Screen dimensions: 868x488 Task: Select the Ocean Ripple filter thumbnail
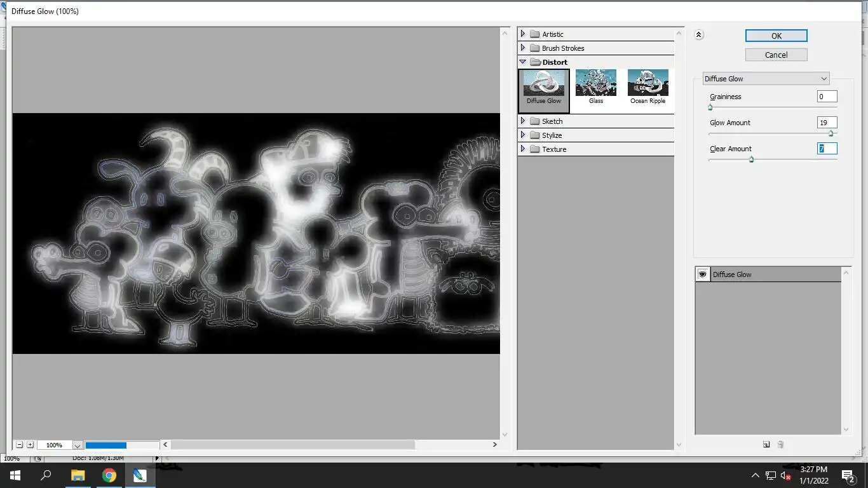pyautogui.click(x=648, y=88)
